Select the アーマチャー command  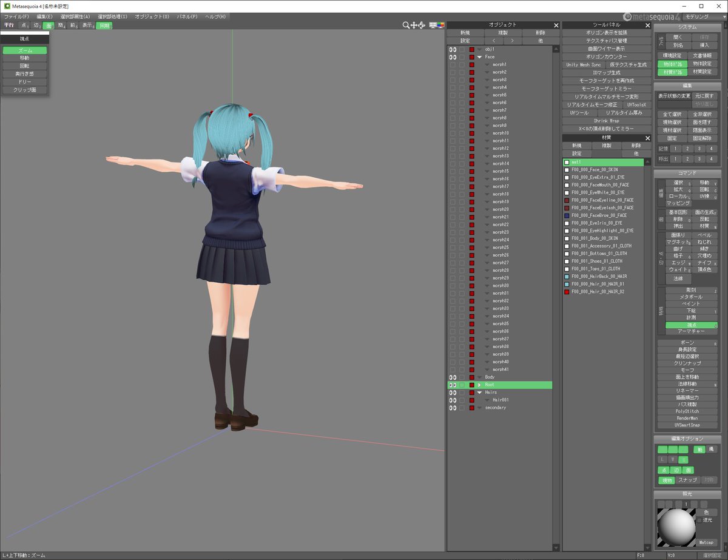[x=692, y=332]
